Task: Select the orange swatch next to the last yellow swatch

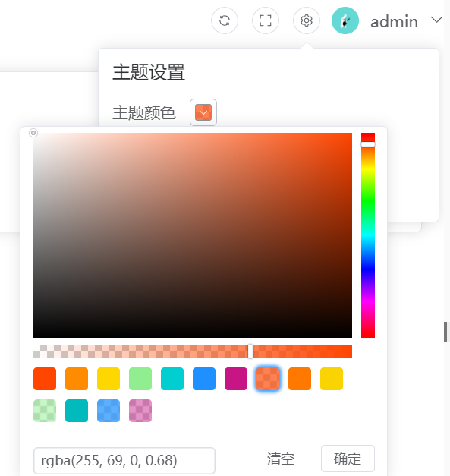Action: pos(300,379)
